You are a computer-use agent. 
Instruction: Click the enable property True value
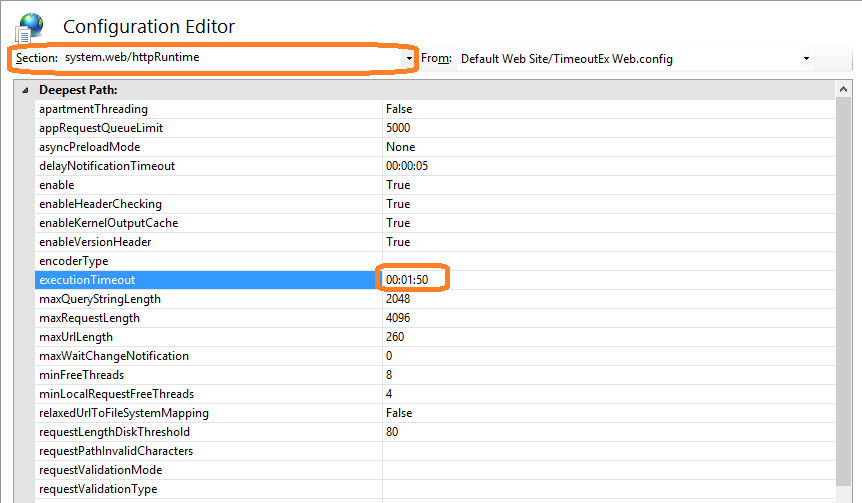tap(398, 185)
